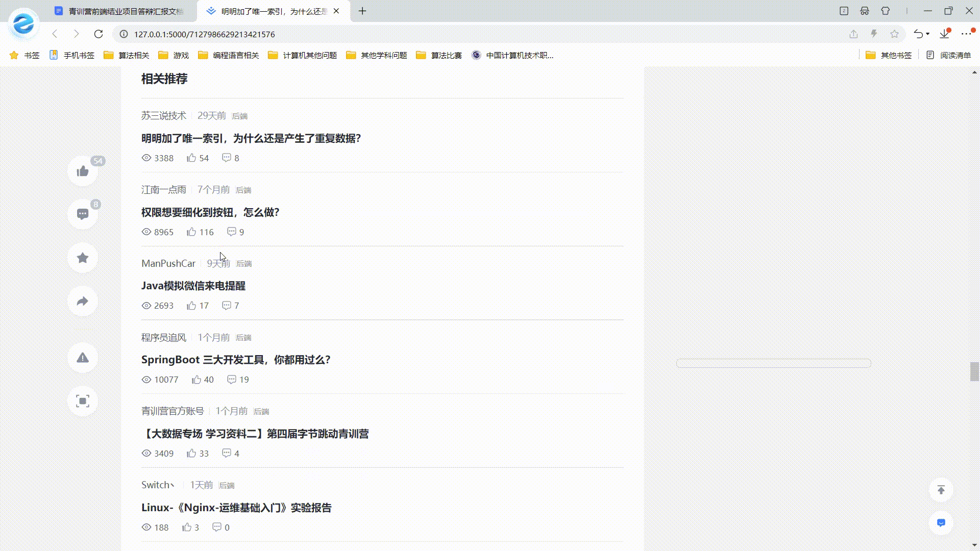Click the warning report icon in sidebar
Image resolution: width=980 pixels, height=551 pixels.
coord(83,358)
